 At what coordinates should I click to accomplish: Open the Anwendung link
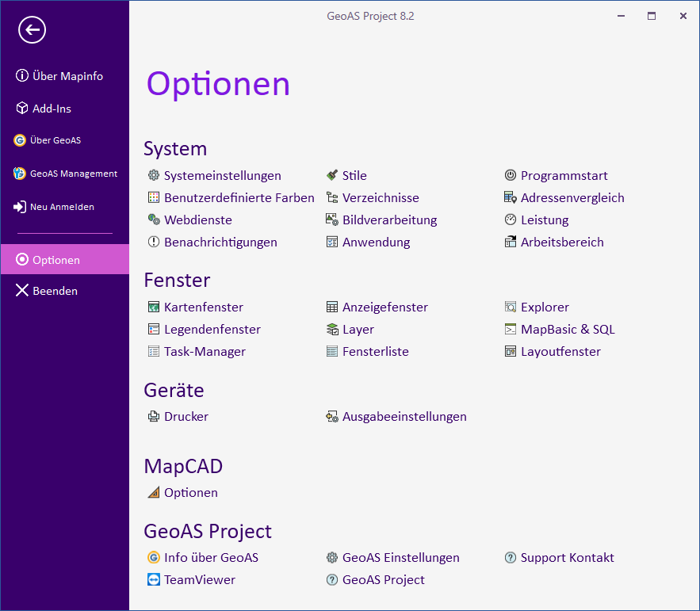(x=377, y=242)
